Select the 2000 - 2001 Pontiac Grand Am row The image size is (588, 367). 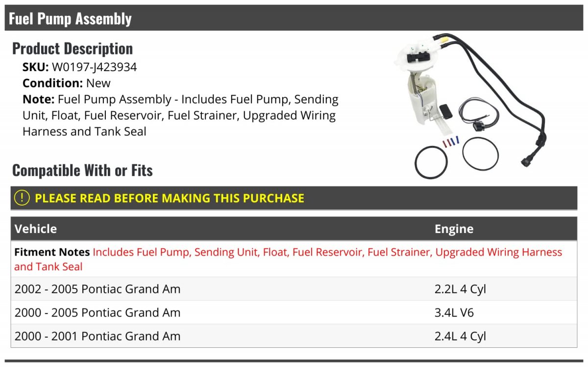click(x=294, y=336)
